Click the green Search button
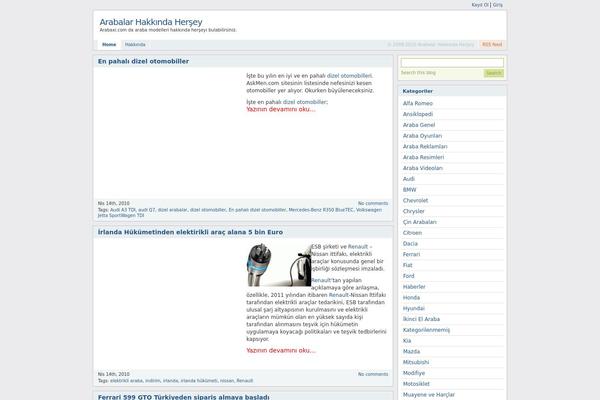This screenshot has height=400, width=600. click(x=494, y=73)
